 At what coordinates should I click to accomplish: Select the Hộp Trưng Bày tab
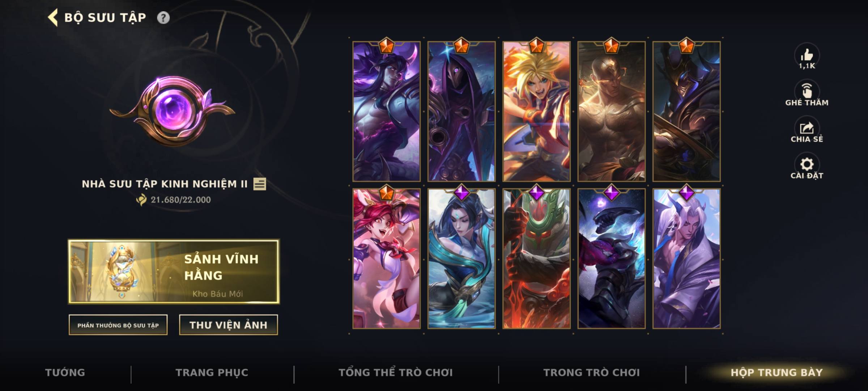[x=776, y=373]
